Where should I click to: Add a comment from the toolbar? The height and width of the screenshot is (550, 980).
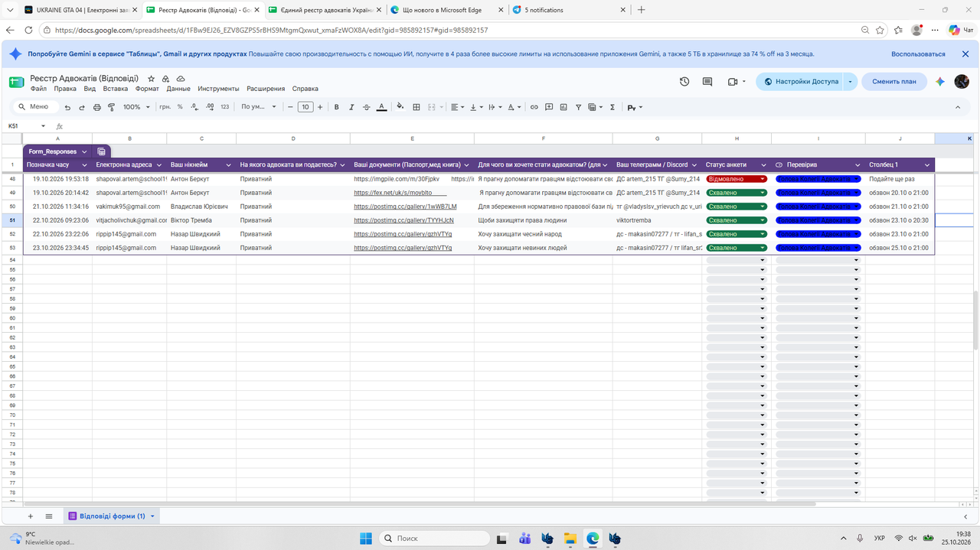coord(549,107)
